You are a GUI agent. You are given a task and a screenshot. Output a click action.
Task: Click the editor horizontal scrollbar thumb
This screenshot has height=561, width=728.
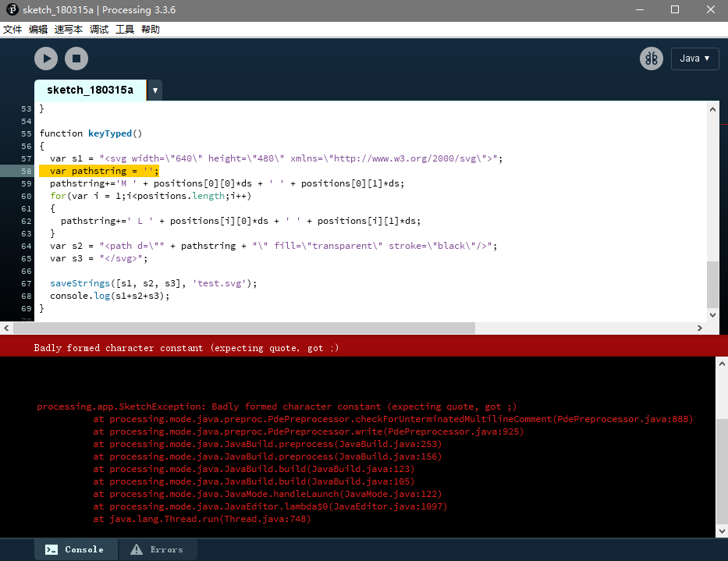pyautogui.click(x=244, y=328)
